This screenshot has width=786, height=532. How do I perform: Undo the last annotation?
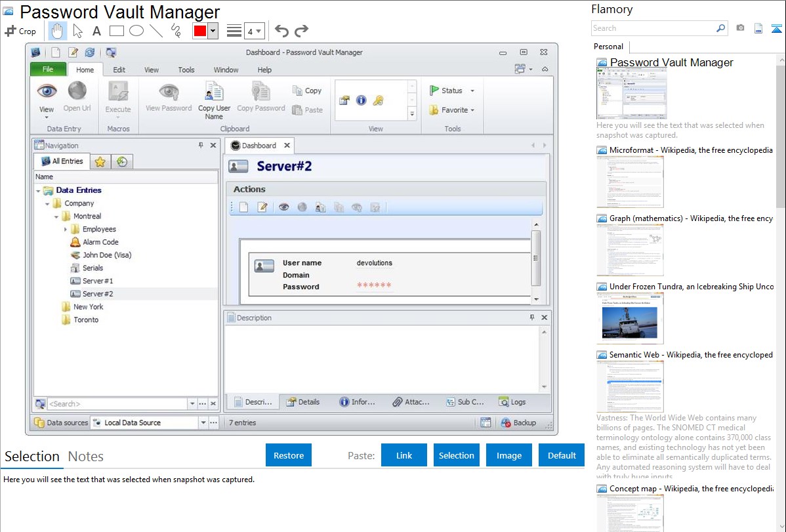(281, 31)
